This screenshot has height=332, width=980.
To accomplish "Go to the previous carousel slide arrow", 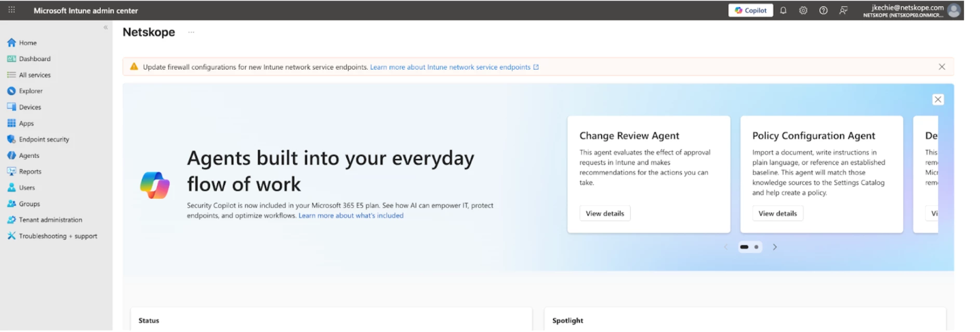I will 726,247.
